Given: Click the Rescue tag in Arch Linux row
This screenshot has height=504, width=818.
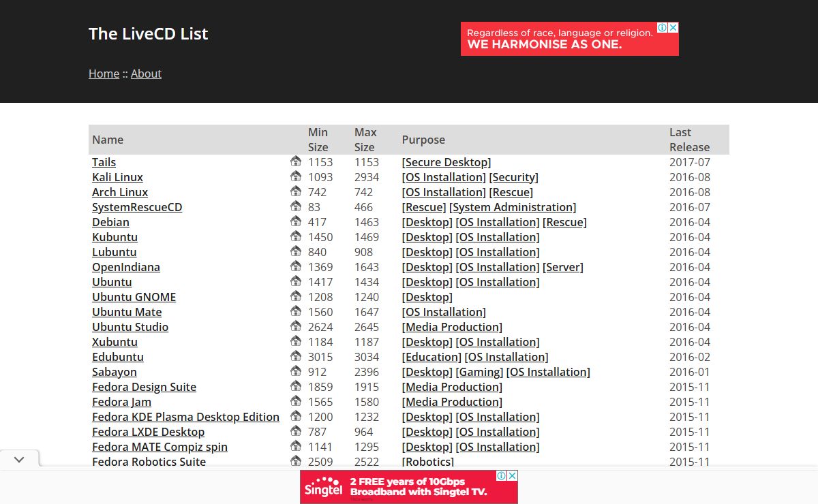Looking at the screenshot, I should coord(511,192).
